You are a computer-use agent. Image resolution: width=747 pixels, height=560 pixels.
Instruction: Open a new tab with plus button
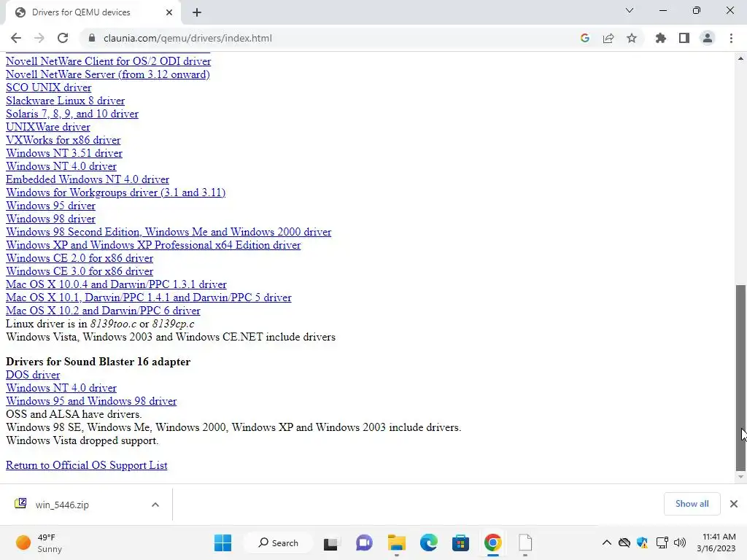197,12
